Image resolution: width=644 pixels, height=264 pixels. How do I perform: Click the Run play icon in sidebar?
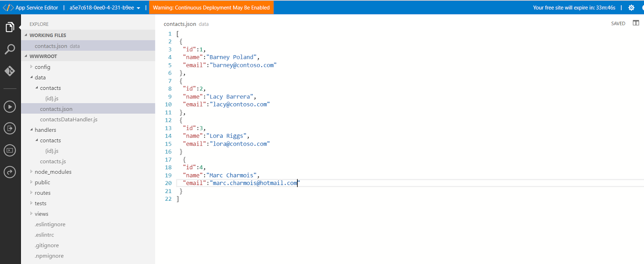click(10, 107)
